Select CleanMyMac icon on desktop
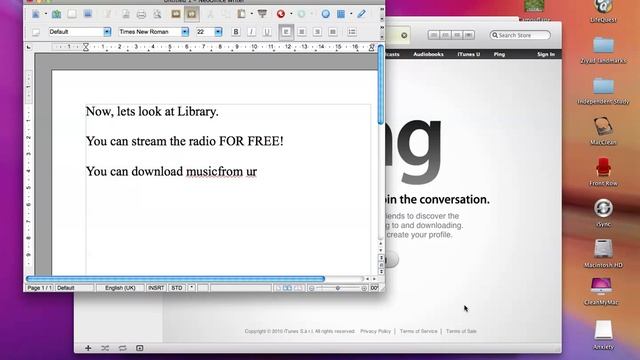Viewport: 640px width, 360px height. point(601,291)
